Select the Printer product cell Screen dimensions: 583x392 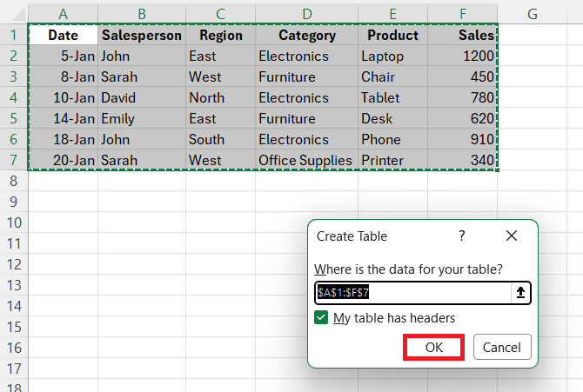392,160
